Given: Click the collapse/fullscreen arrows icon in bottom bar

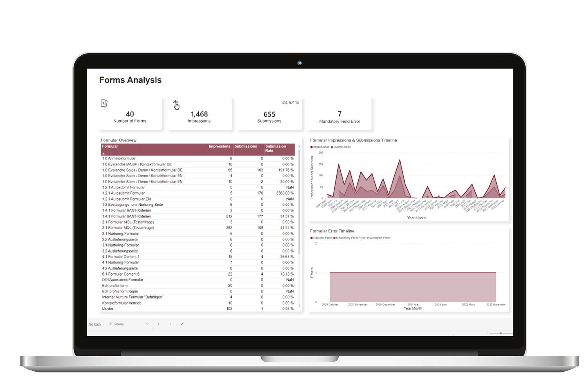Looking at the screenshot, I should (182, 324).
